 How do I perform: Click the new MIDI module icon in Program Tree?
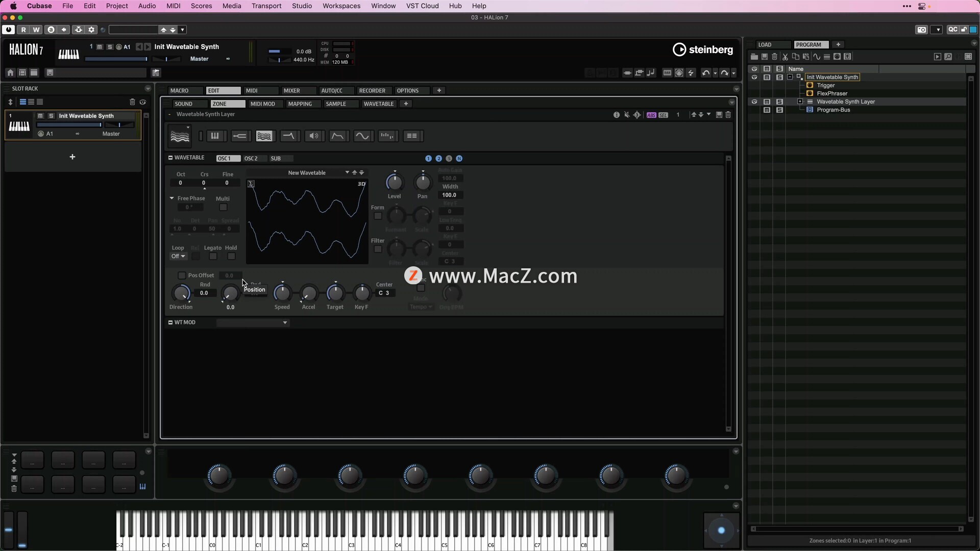[837, 57]
